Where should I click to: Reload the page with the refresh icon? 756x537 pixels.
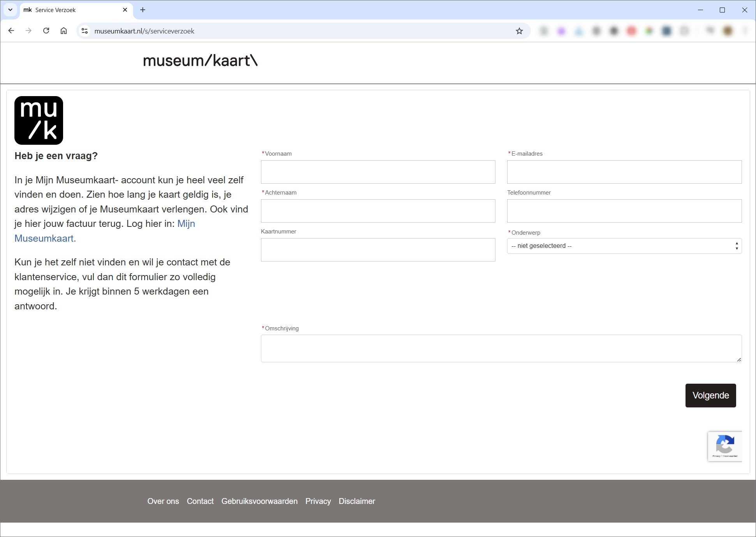(x=46, y=31)
